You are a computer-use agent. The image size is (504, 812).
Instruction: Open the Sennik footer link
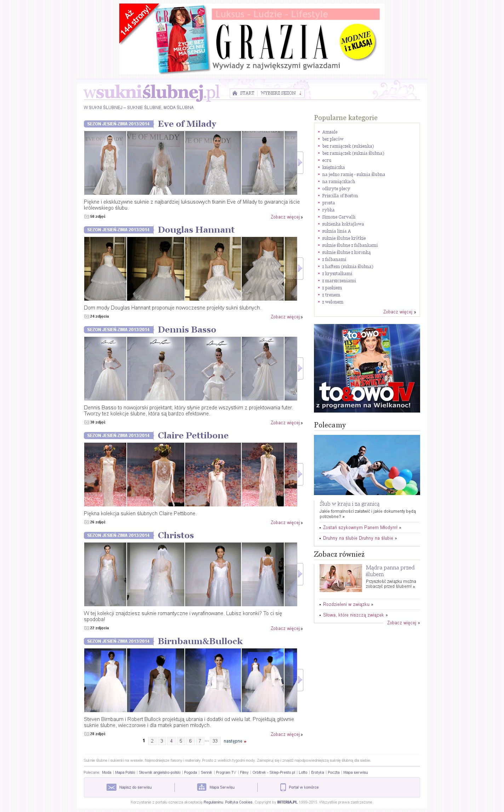point(206,772)
